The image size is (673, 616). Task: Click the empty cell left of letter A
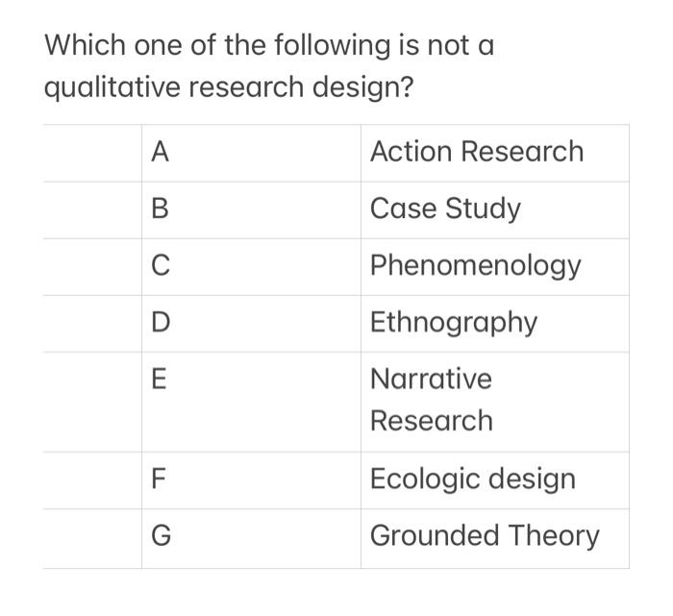[x=92, y=153]
